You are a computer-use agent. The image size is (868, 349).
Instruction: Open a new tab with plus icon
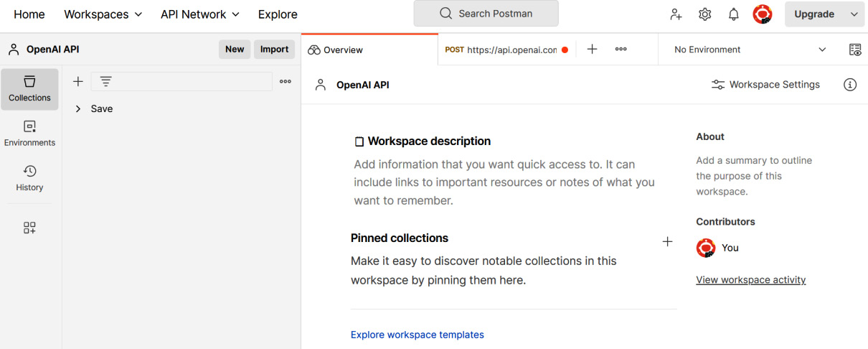pyautogui.click(x=592, y=49)
